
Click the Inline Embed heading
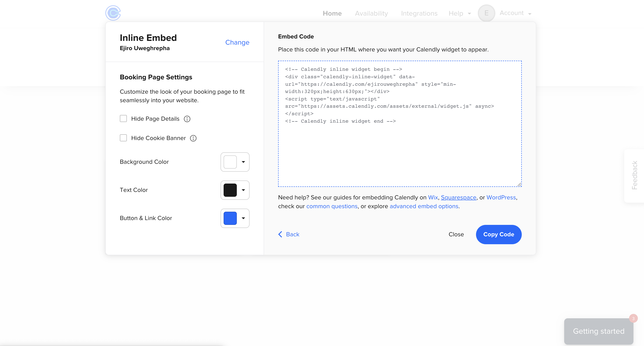(x=148, y=38)
